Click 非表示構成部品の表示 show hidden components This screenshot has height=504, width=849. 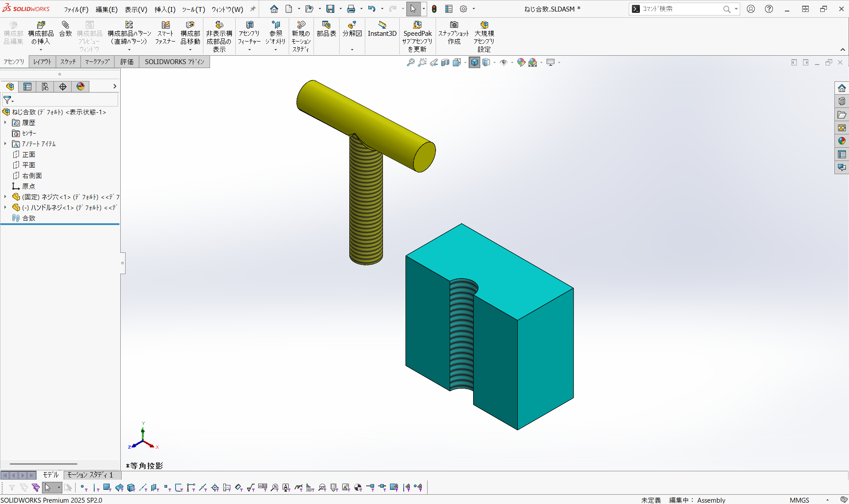pyautogui.click(x=219, y=37)
